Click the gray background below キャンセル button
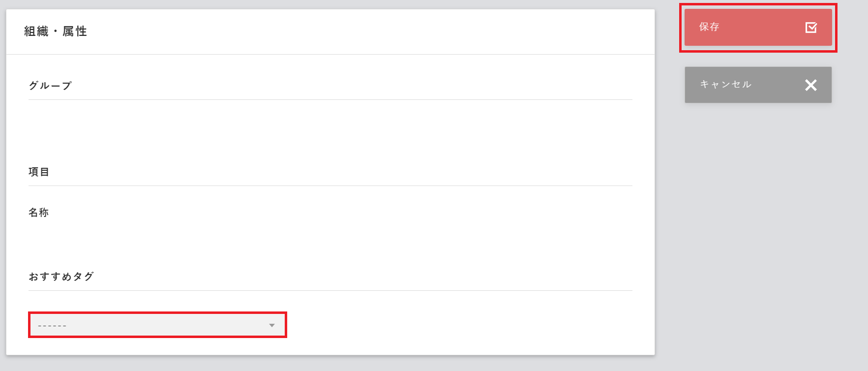The image size is (868, 371). click(x=757, y=221)
